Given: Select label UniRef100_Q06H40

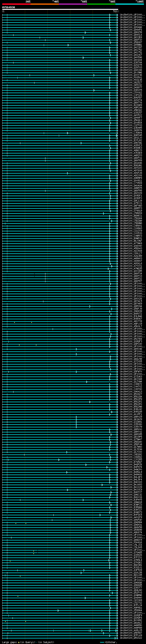Looking at the screenshot, I should (x=131, y=597).
